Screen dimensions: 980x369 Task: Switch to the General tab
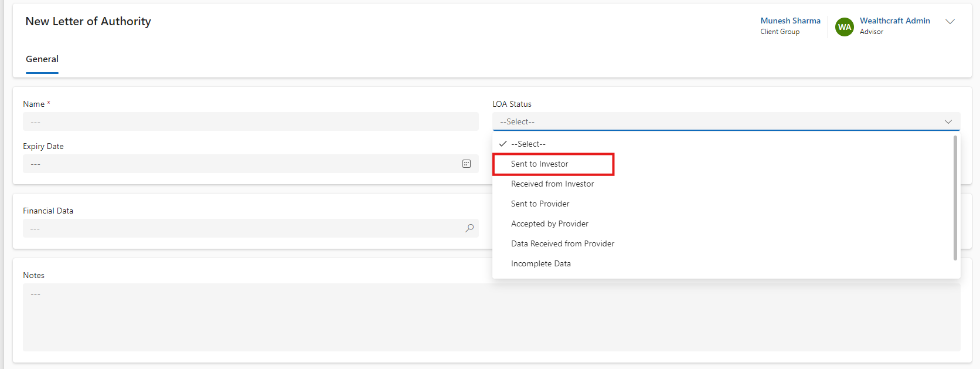tap(42, 59)
